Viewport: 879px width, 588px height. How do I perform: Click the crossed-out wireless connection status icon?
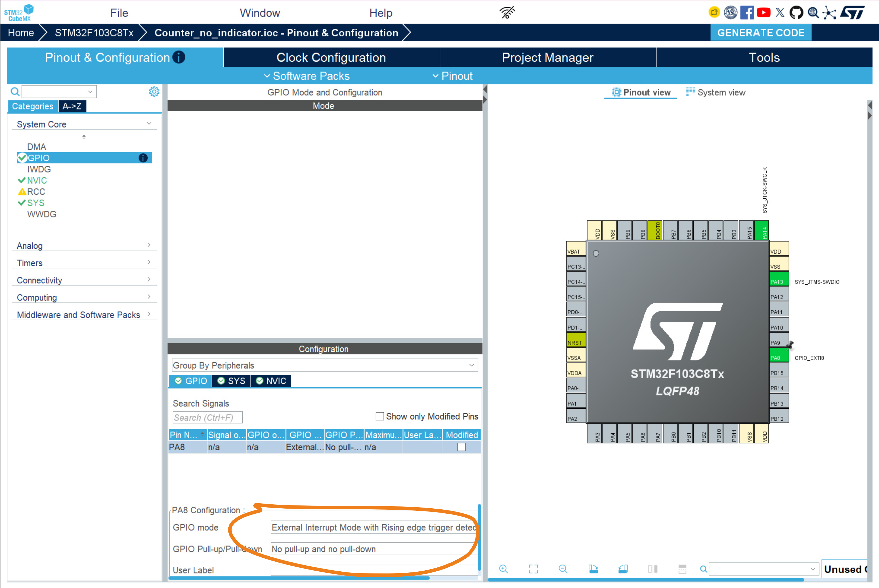pyautogui.click(x=507, y=12)
